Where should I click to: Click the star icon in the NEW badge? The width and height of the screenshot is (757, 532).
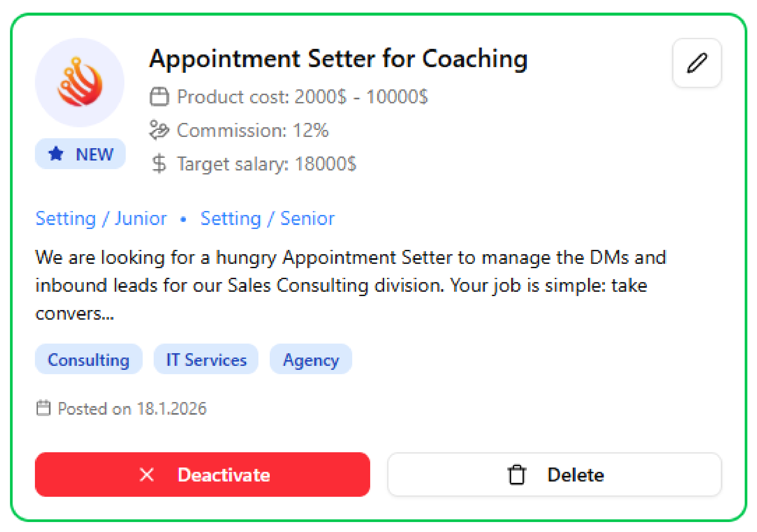[x=56, y=154]
